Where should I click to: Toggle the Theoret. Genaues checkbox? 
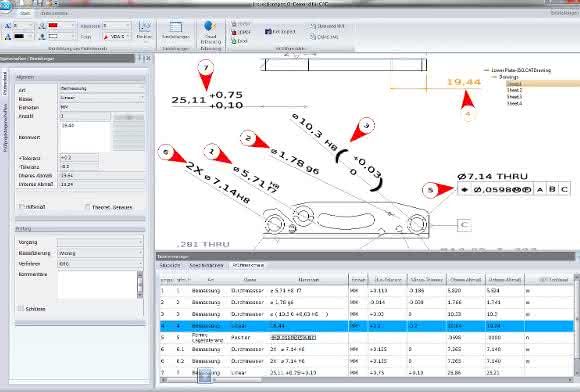[88, 207]
